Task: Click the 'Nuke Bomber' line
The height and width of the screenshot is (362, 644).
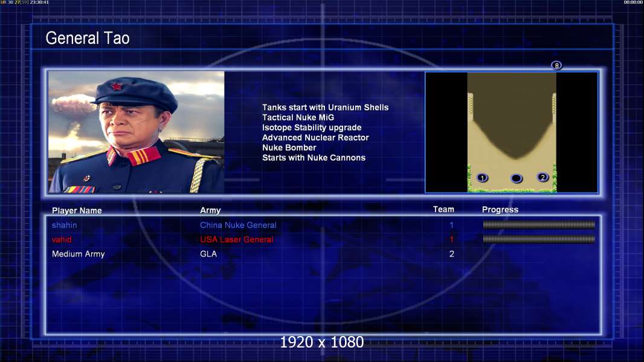Action: pyautogui.click(x=289, y=148)
